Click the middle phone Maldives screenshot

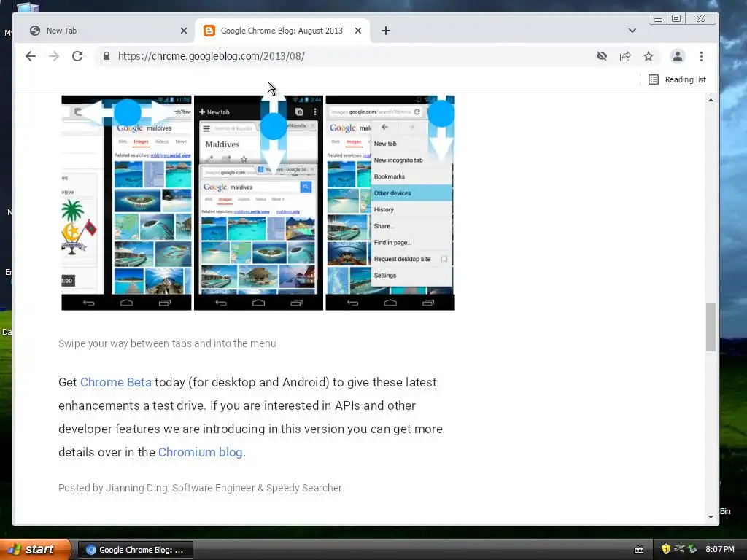pyautogui.click(x=259, y=203)
